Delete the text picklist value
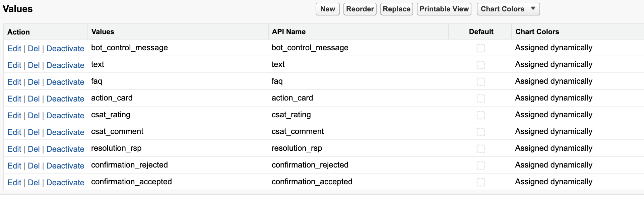 tap(34, 65)
